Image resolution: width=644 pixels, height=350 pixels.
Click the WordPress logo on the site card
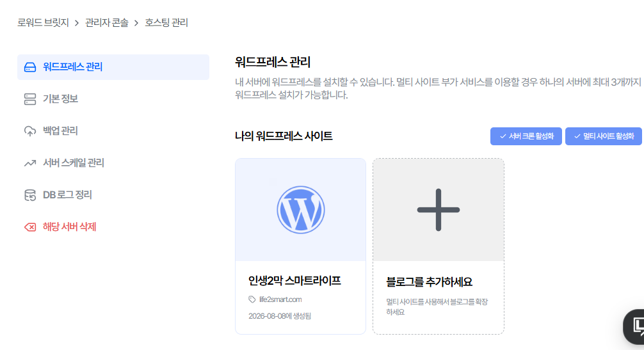[x=301, y=210]
